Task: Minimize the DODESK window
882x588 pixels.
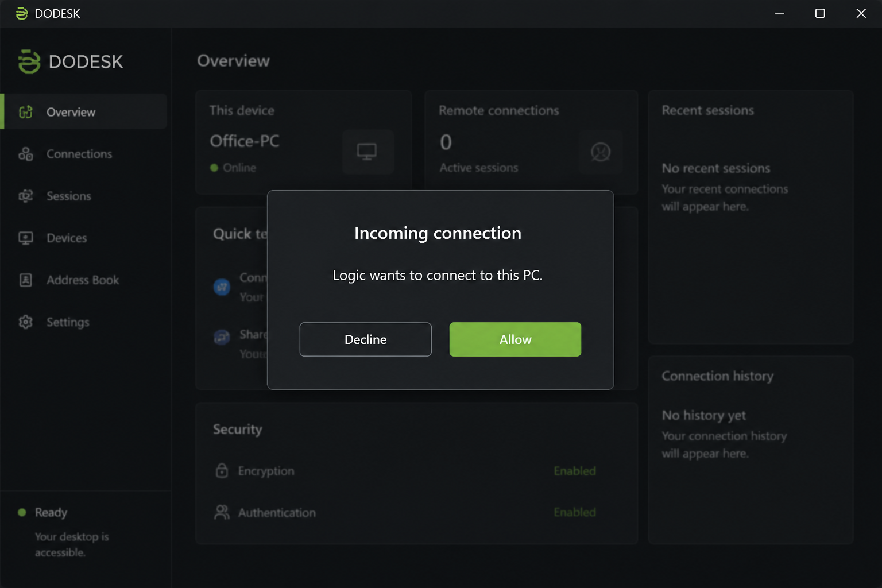Action: point(779,13)
